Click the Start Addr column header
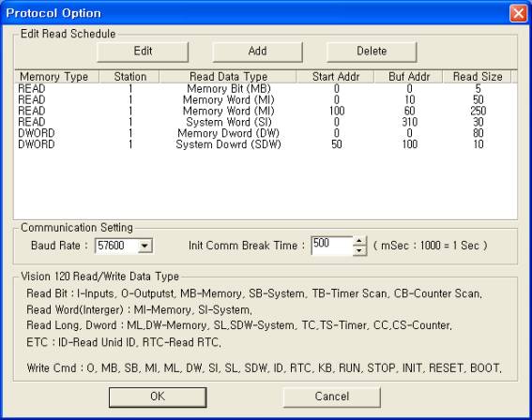 click(335, 77)
